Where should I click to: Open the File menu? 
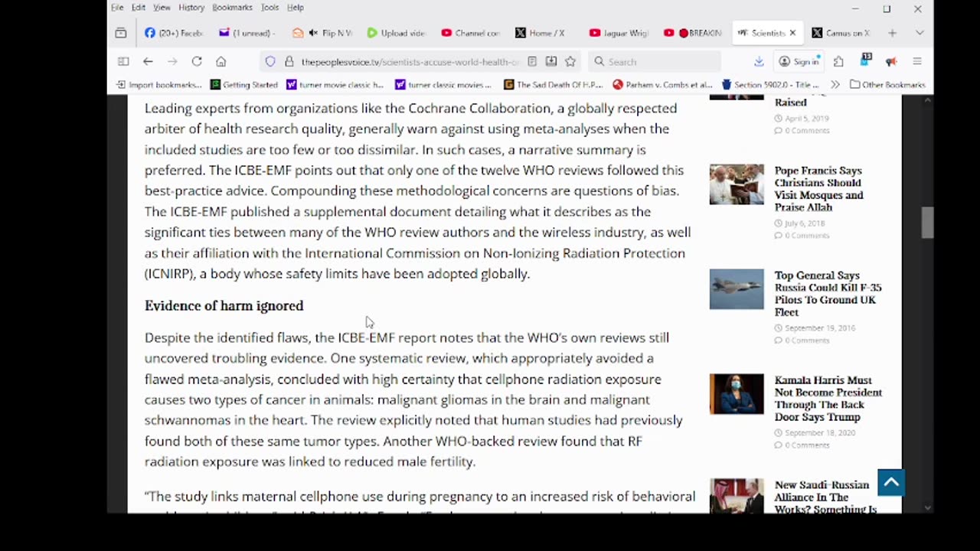coord(117,8)
